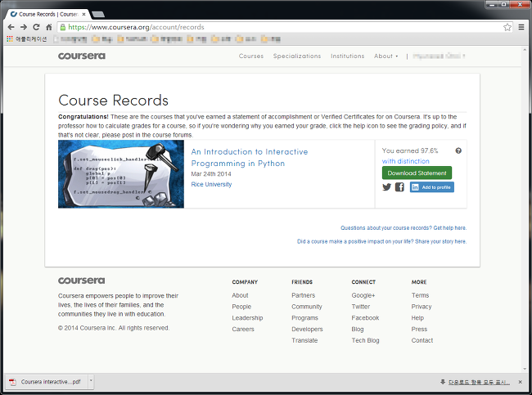Expand the About dropdown in navigation

click(386, 56)
